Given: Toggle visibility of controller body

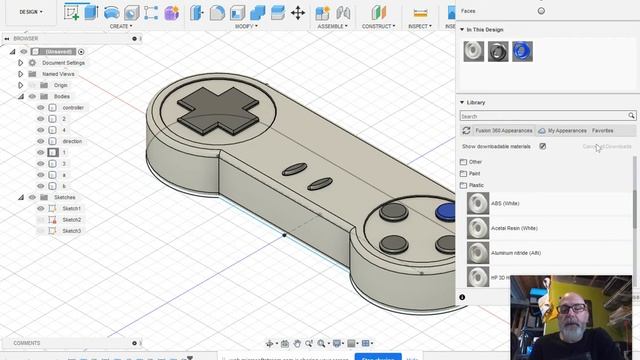Looking at the screenshot, I should 40,108.
